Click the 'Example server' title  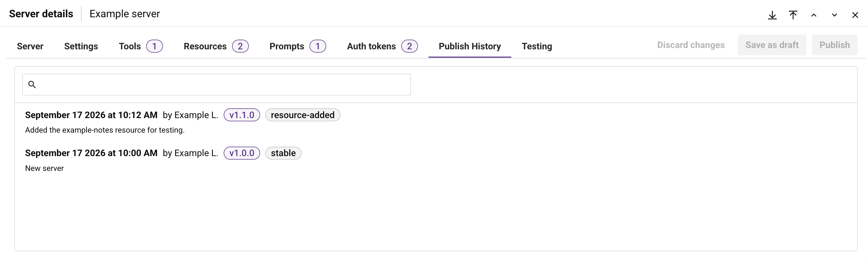tap(125, 14)
